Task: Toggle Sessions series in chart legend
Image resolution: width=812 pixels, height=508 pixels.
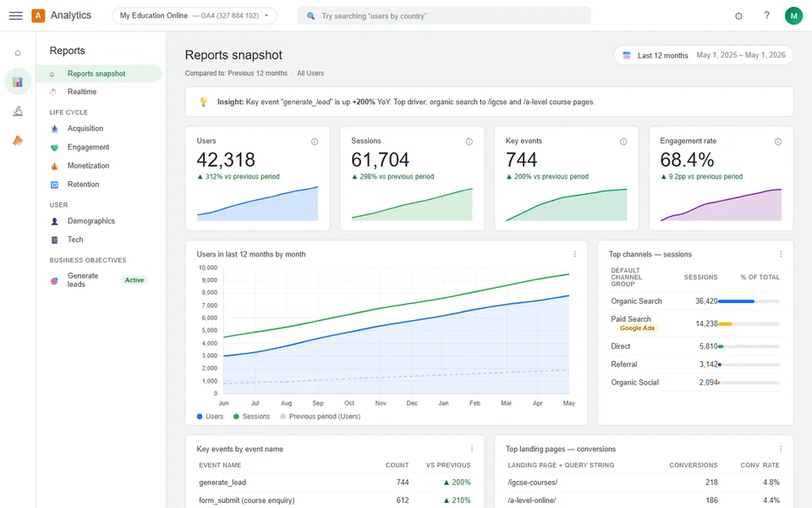Action: (x=252, y=417)
